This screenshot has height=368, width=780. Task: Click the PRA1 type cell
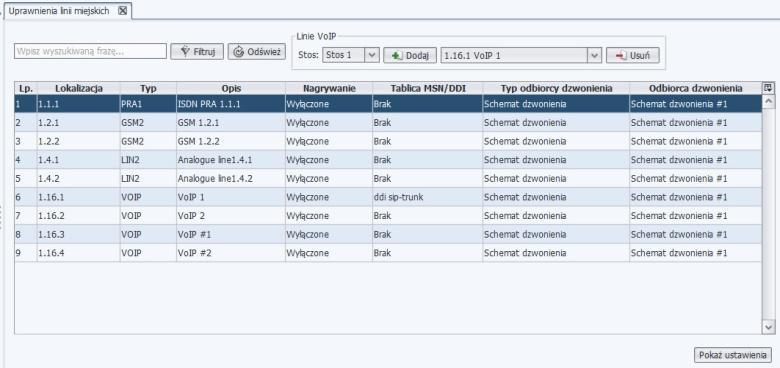148,104
